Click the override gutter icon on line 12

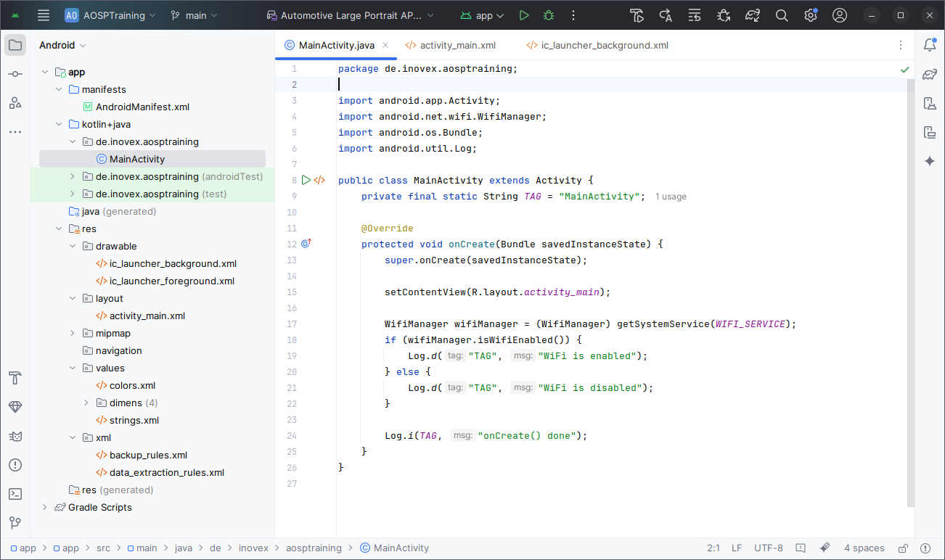coord(306,244)
